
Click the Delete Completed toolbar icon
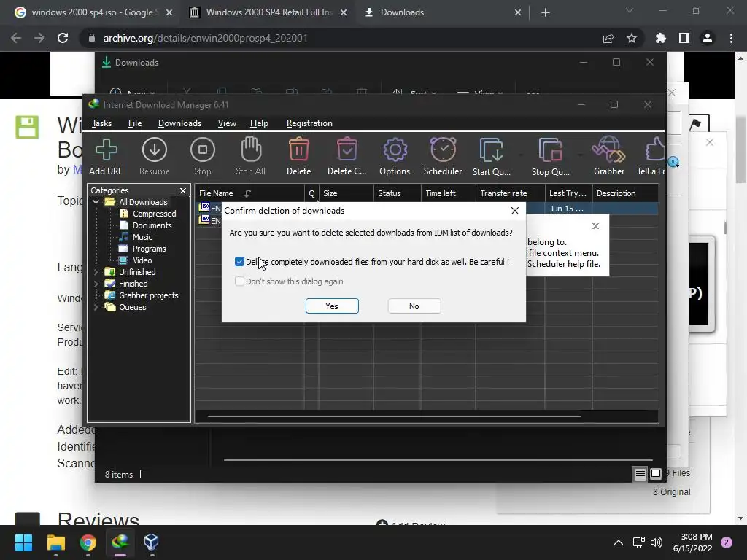tap(347, 156)
